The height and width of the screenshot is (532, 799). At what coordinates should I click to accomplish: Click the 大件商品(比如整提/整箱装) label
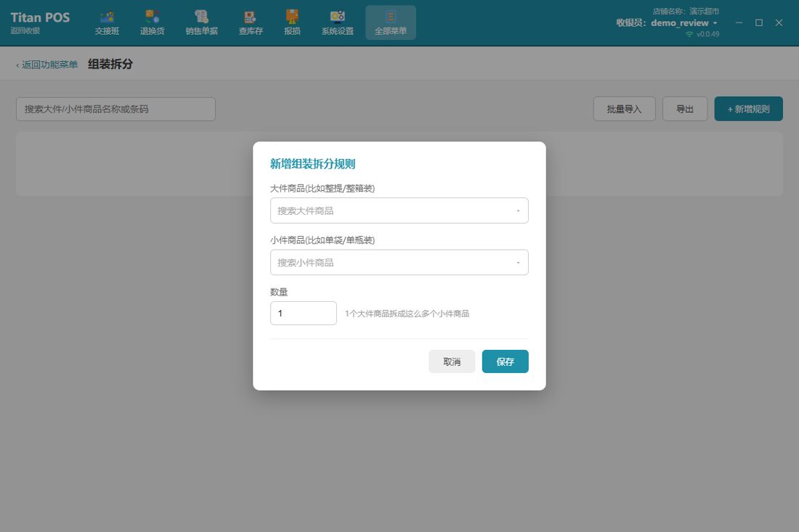[x=323, y=189]
